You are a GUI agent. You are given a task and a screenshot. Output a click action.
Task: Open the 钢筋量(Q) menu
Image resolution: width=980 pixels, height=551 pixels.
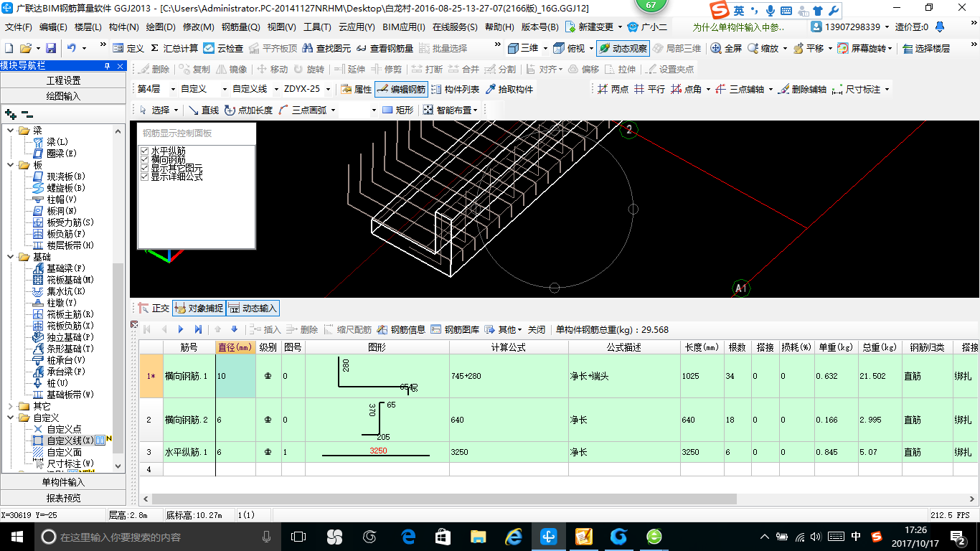pos(241,27)
